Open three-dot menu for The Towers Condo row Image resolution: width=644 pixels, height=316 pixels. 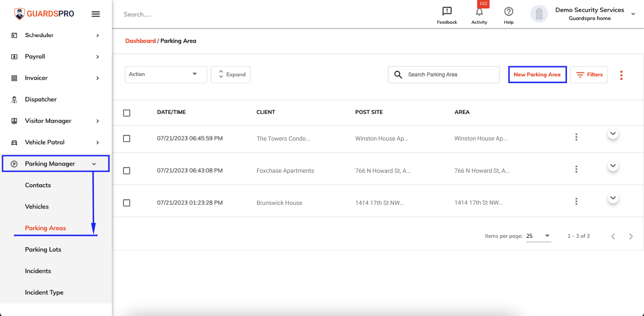[x=576, y=137]
